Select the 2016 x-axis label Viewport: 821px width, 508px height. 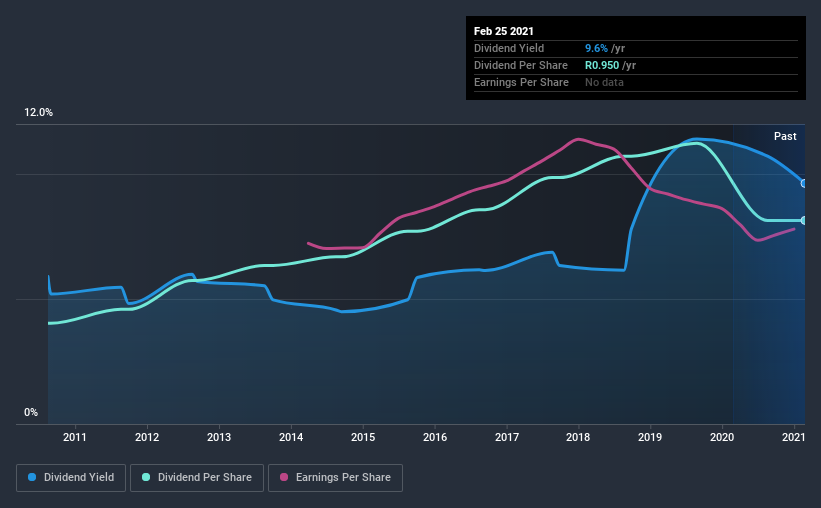pyautogui.click(x=435, y=437)
